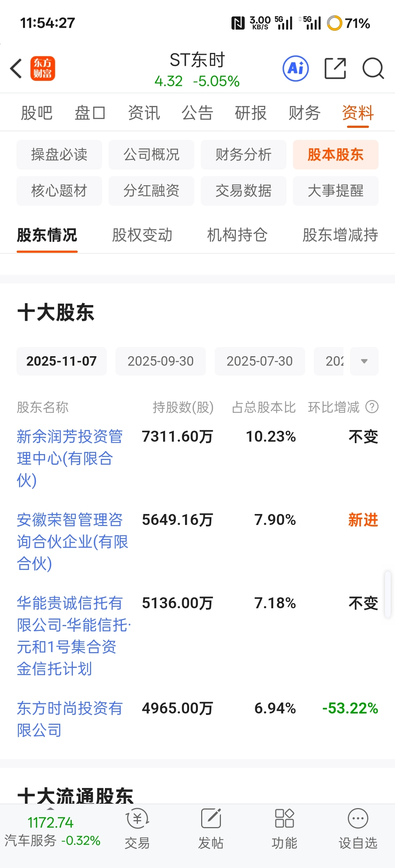The width and height of the screenshot is (395, 868).
Task: Tap the ST东时 stock title
Action: click(x=197, y=60)
